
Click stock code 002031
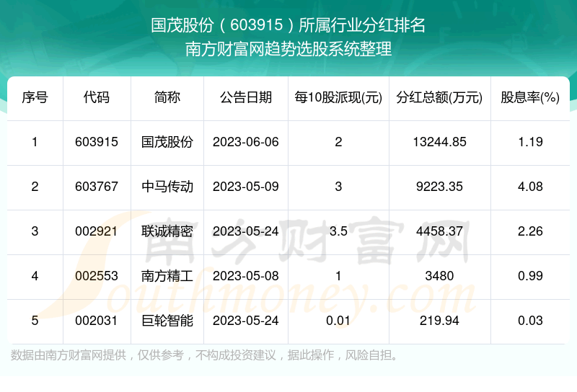(97, 321)
